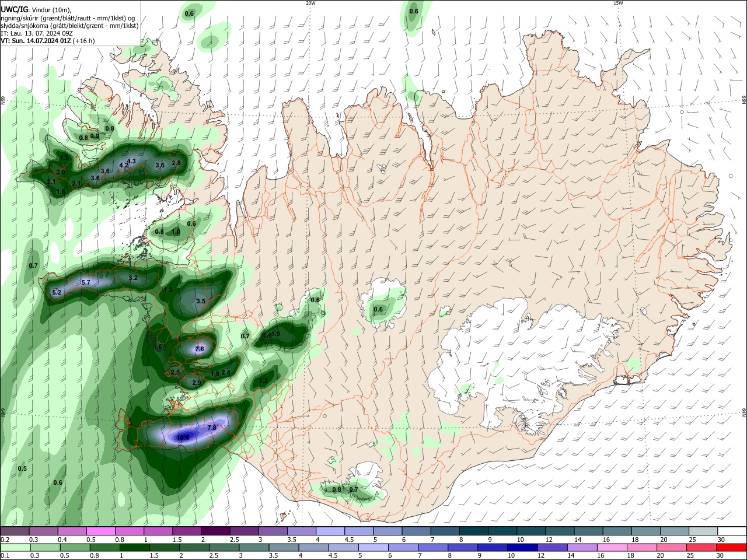Image resolution: width=747 pixels, height=560 pixels.
Task: Click the 1.0 value on the map
Action: 176,232
